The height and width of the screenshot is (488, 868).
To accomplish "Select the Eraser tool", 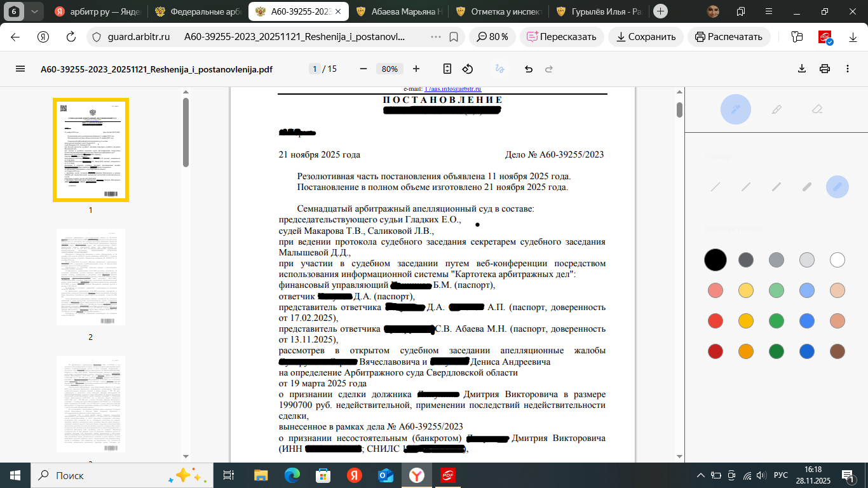I will pos(817,109).
